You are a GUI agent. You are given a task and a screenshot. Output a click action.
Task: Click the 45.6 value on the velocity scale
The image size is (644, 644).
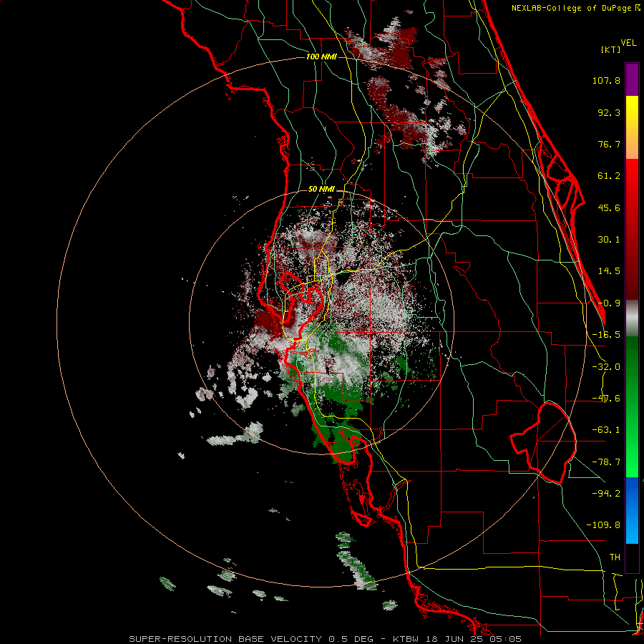609,208
